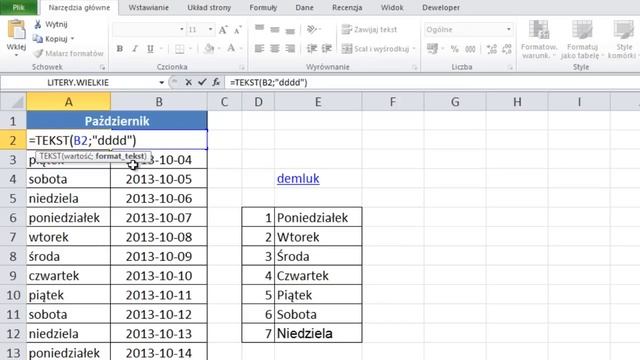Expand the Wklej dropdown arrow

click(16, 55)
